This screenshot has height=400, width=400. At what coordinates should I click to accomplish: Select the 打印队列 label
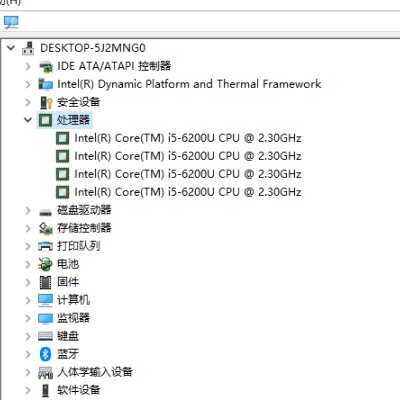point(78,246)
